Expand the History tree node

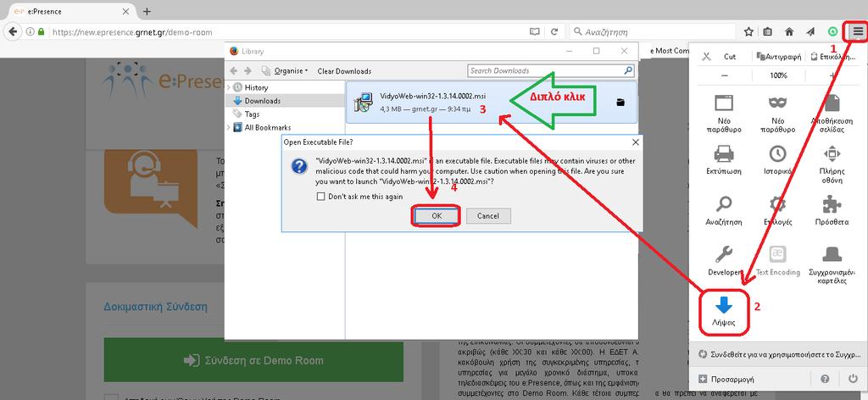point(229,87)
